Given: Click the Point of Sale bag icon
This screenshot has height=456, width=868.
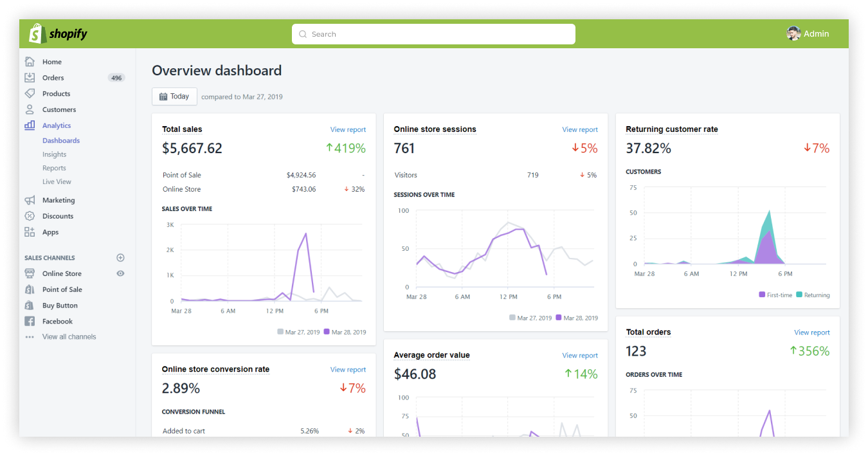Looking at the screenshot, I should 30,289.
